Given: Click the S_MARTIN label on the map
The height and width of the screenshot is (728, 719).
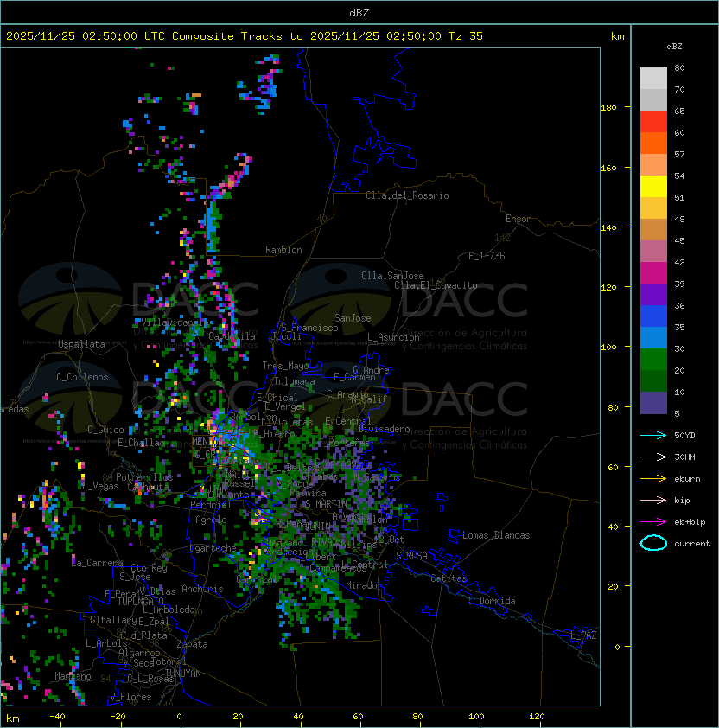Looking at the screenshot, I should coord(326,504).
